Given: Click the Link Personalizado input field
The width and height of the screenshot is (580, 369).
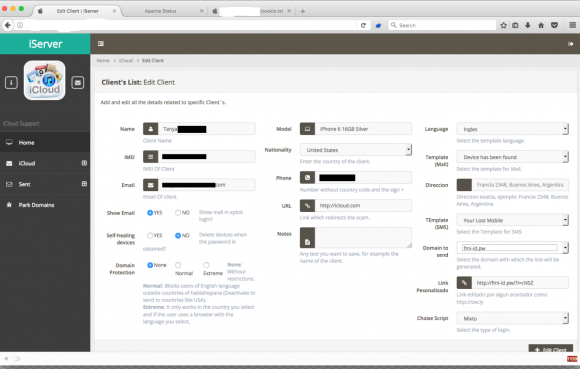Looking at the screenshot, I should (x=520, y=283).
